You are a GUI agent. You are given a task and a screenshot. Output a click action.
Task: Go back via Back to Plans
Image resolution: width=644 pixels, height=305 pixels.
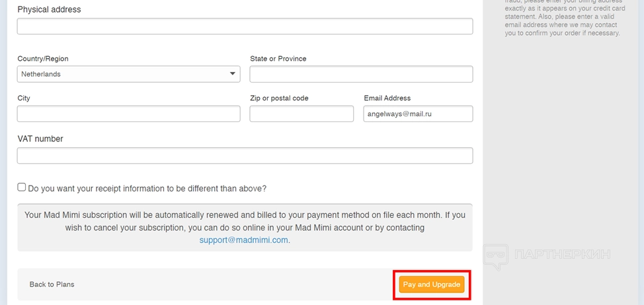[52, 285]
